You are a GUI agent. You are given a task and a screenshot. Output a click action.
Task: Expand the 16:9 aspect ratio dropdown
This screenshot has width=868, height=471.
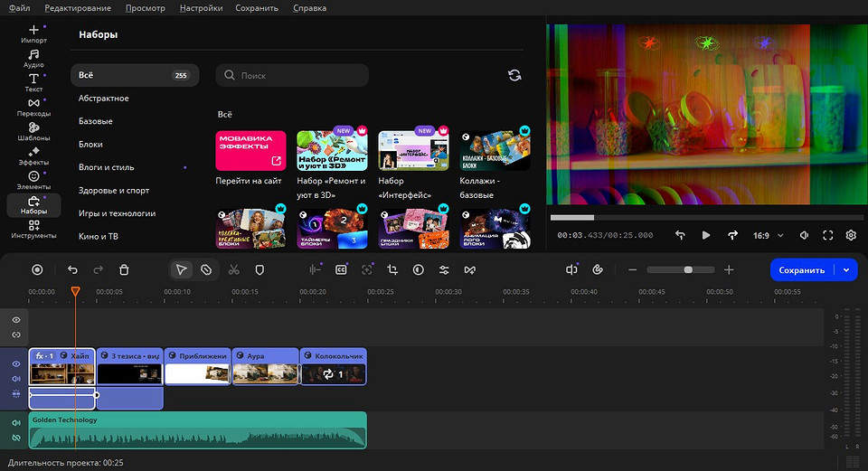click(x=769, y=235)
